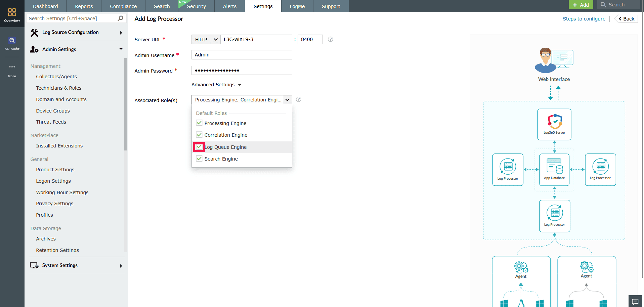
Task: Click the search settings magnifier icon
Action: coord(121,18)
